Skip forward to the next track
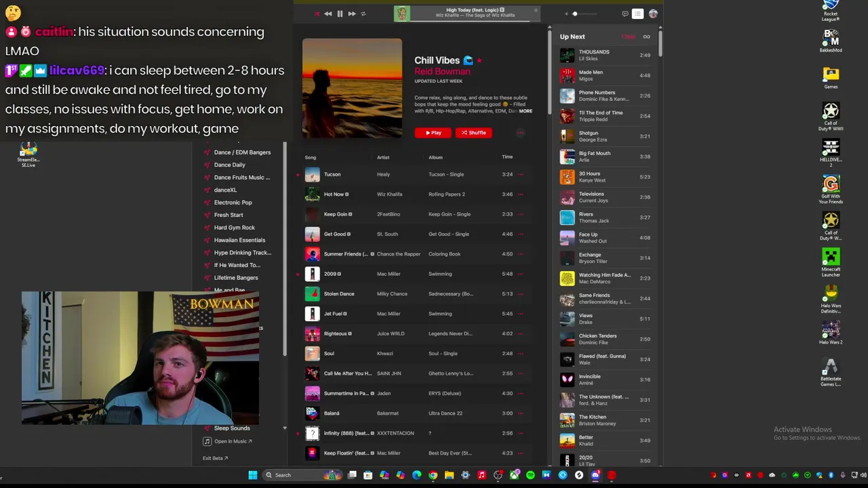The image size is (868, 488). coord(351,14)
